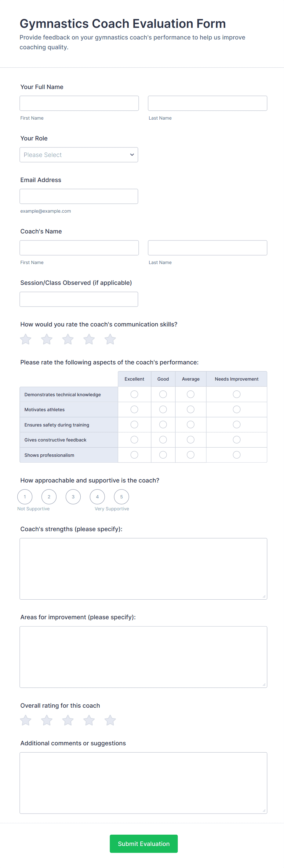The image size is (284, 868).
Task: Submit the evaluation form
Action: click(144, 844)
